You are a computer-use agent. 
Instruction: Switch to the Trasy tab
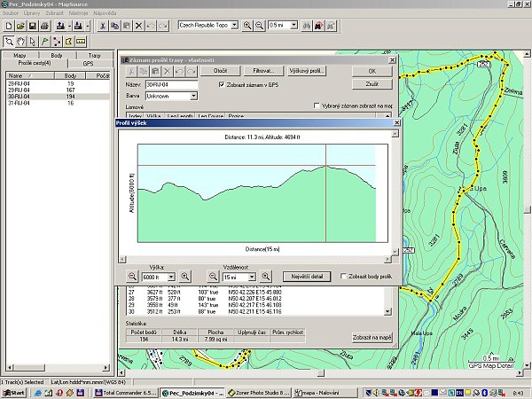point(94,55)
